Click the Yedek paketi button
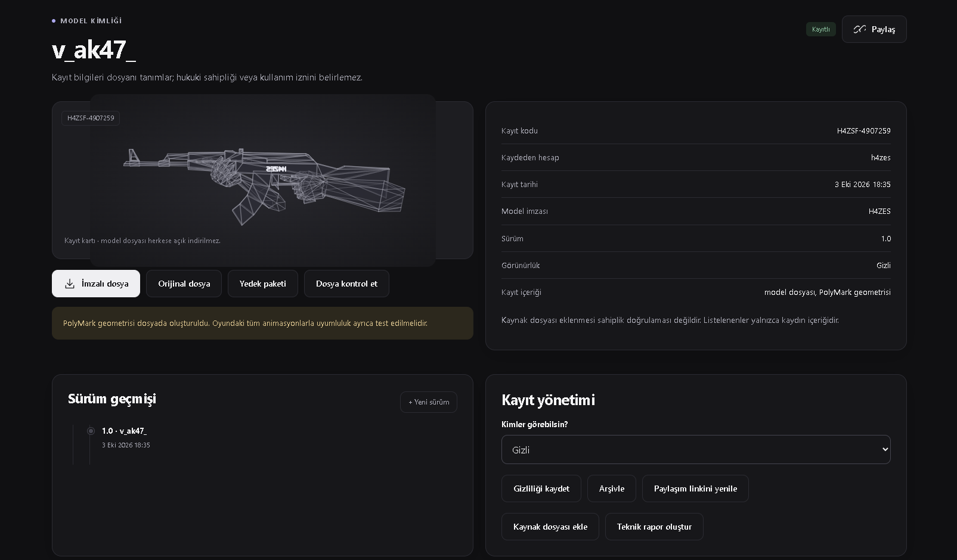957x560 pixels. point(262,284)
